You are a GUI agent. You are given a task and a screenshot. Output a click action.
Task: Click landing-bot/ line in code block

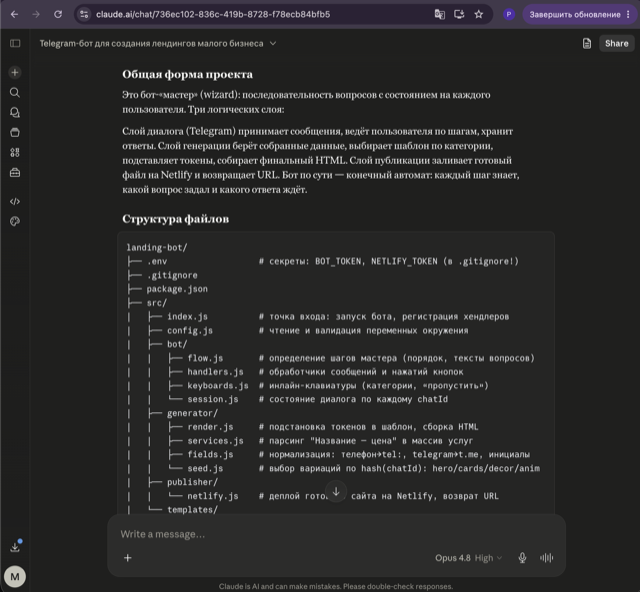pos(157,247)
